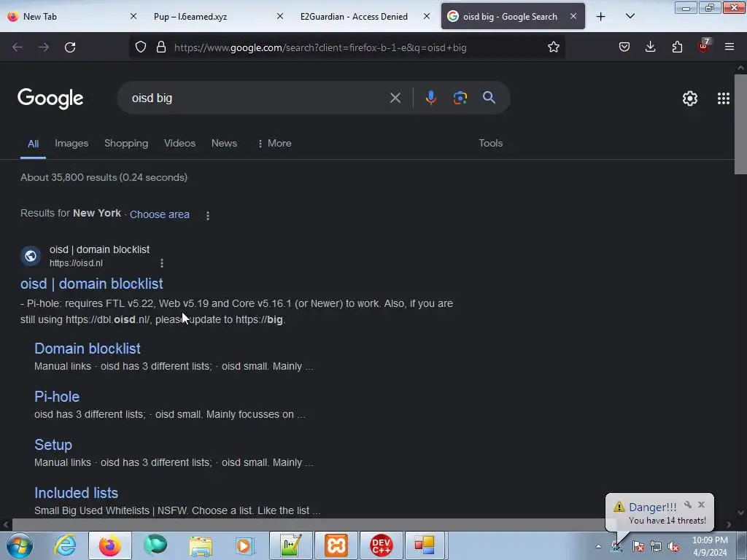747x560 pixels.
Task: Open Notepad++ from the taskbar
Action: 290,545
